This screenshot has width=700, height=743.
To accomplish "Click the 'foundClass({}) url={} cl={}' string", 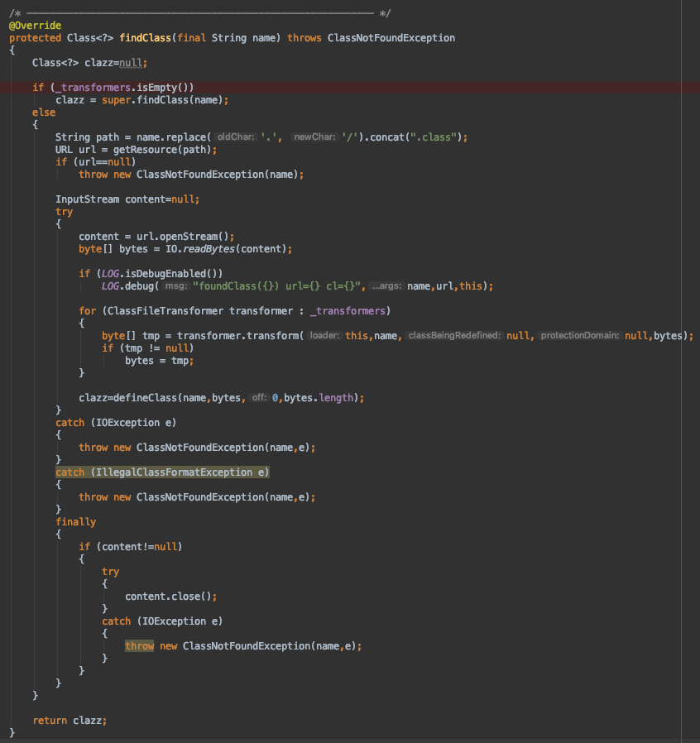I will click(276, 286).
